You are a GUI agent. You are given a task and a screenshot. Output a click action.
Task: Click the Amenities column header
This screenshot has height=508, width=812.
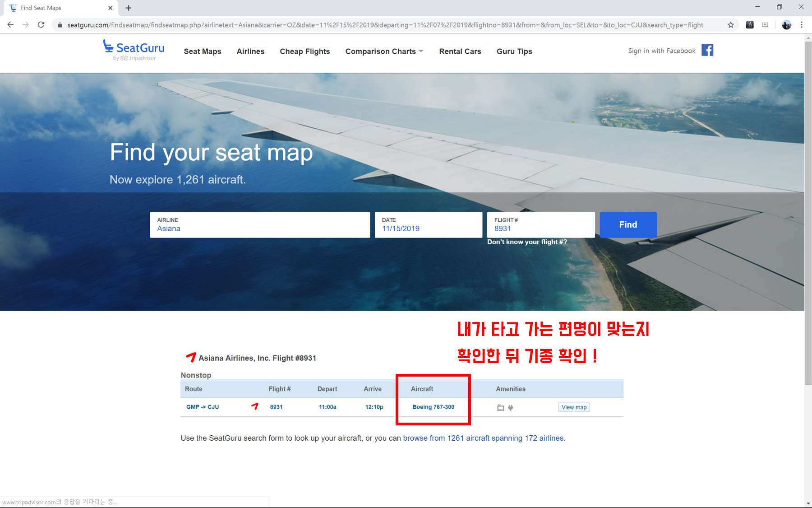[x=511, y=389]
